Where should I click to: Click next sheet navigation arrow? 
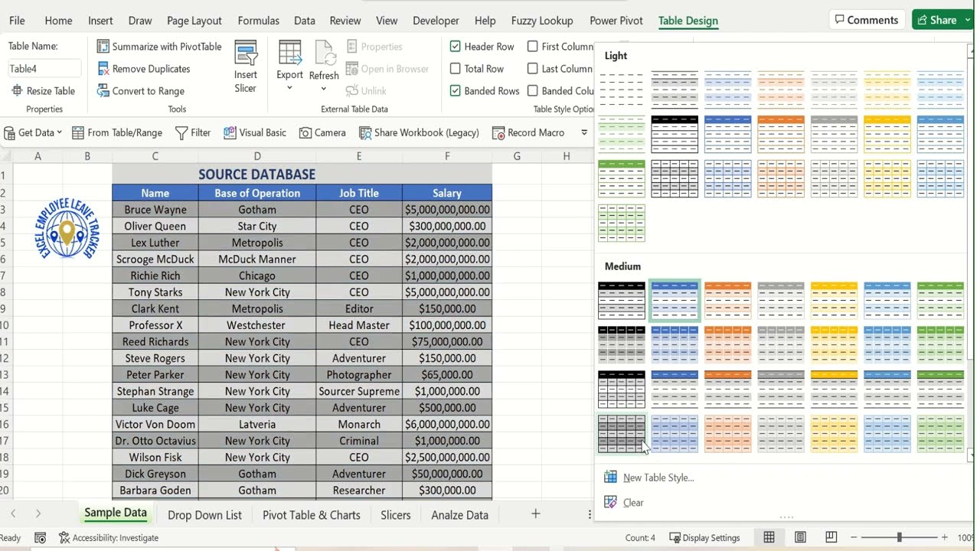[x=38, y=514]
